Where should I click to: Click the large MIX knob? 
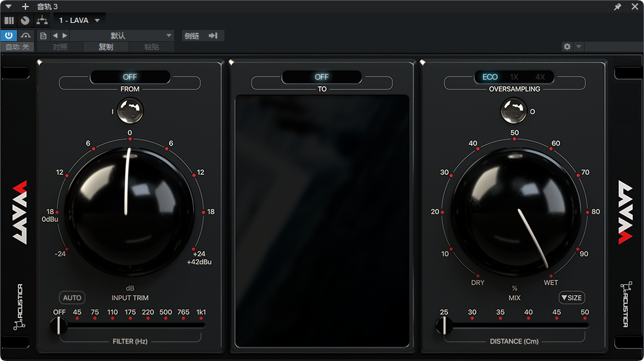click(x=516, y=212)
